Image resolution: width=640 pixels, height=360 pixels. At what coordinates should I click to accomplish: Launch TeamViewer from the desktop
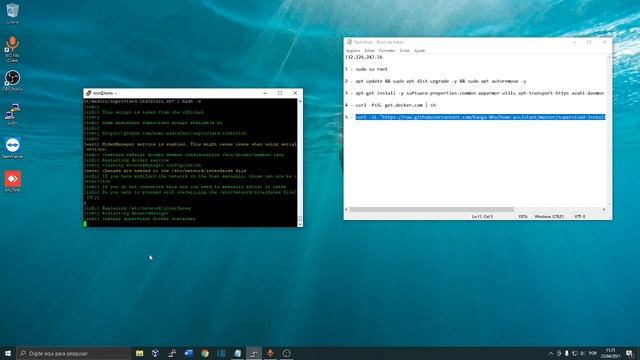[x=12, y=147]
